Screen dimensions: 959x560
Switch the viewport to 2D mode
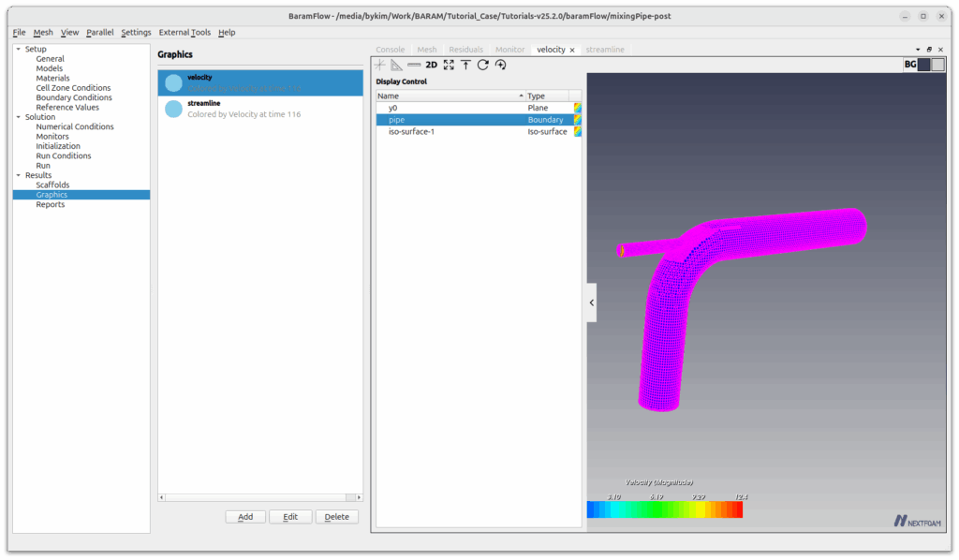(431, 65)
